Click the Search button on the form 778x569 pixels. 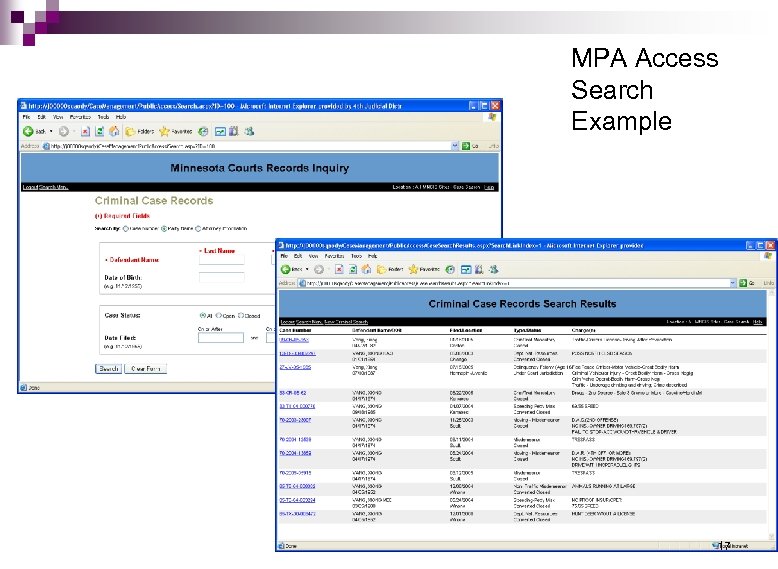(108, 369)
